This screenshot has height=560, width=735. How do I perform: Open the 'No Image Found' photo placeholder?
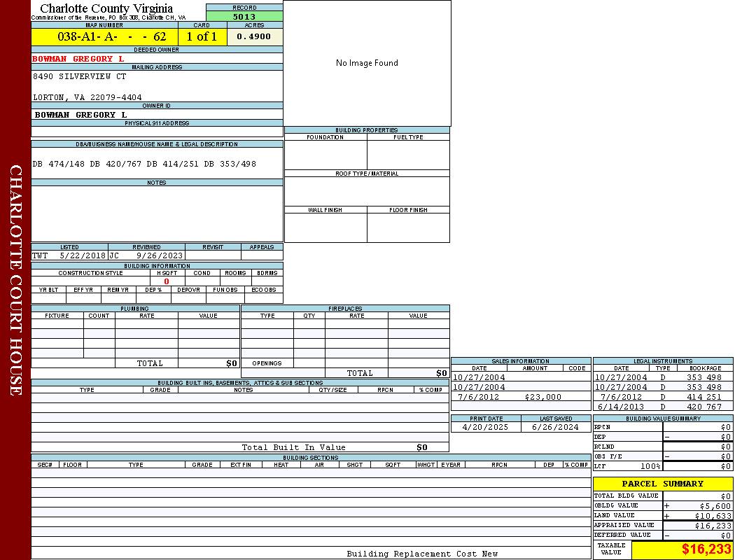pyautogui.click(x=367, y=63)
